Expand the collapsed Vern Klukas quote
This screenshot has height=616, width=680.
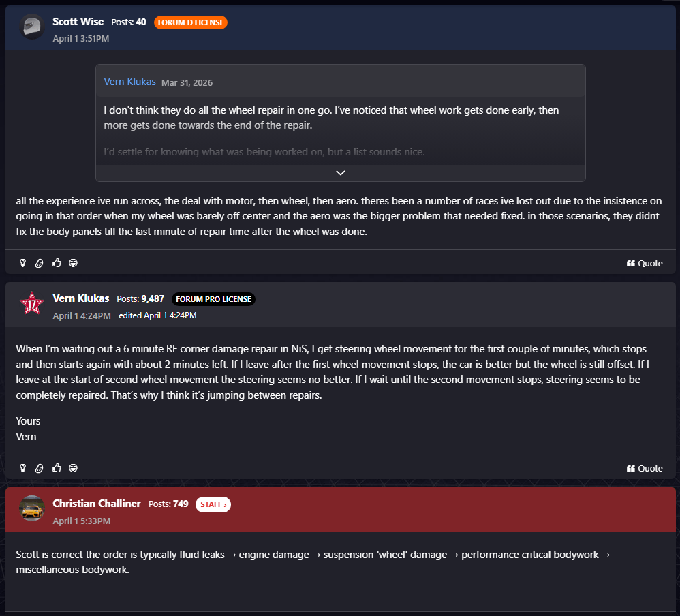(x=341, y=173)
